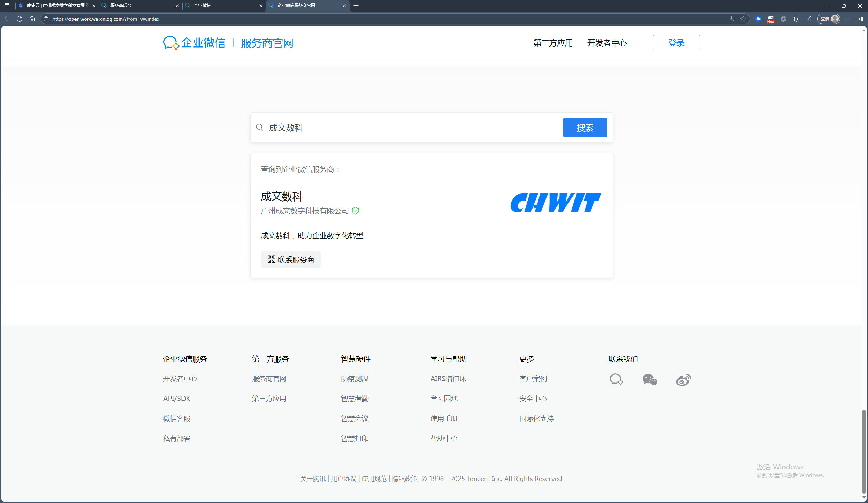Switch to the 企业微信 browser tab
This screenshot has height=503, width=868.
tap(224, 6)
